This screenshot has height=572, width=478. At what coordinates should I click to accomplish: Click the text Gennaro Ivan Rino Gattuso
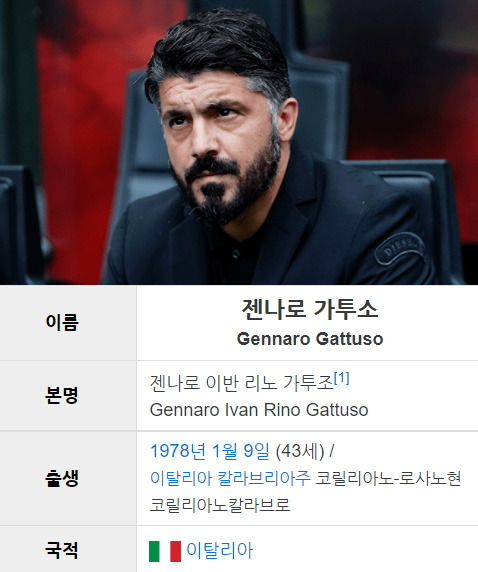click(x=259, y=410)
